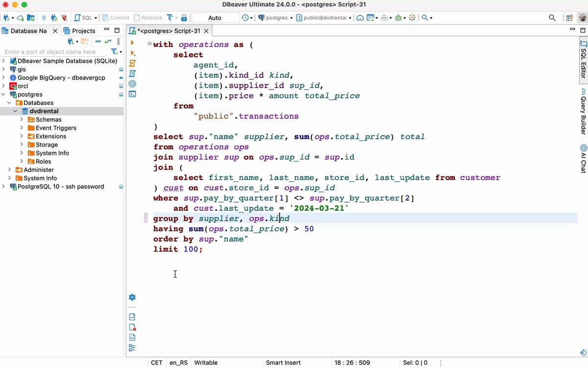The height and width of the screenshot is (368, 588).
Task: Click the red disconnect plug icon
Action: [x=64, y=18]
